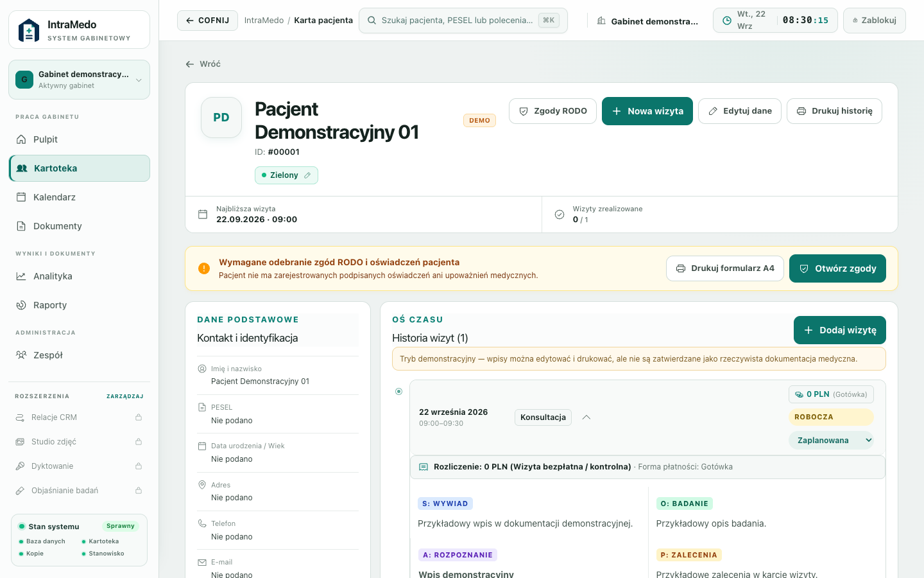Click Drukuj formularz A4 button
924x578 pixels.
[725, 268]
